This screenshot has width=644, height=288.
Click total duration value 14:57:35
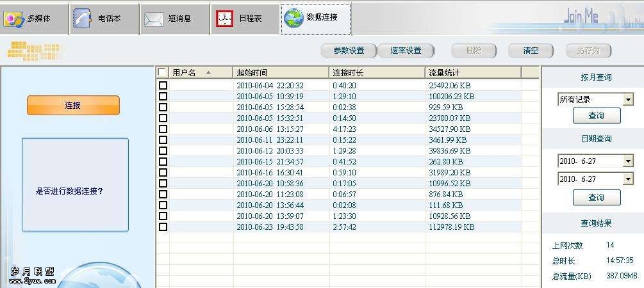click(620, 260)
